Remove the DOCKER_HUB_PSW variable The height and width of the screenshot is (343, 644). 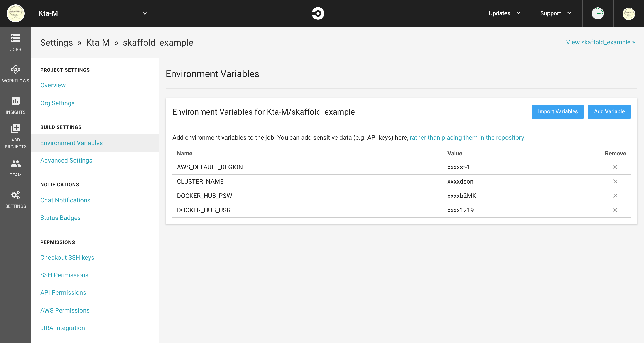pyautogui.click(x=615, y=196)
